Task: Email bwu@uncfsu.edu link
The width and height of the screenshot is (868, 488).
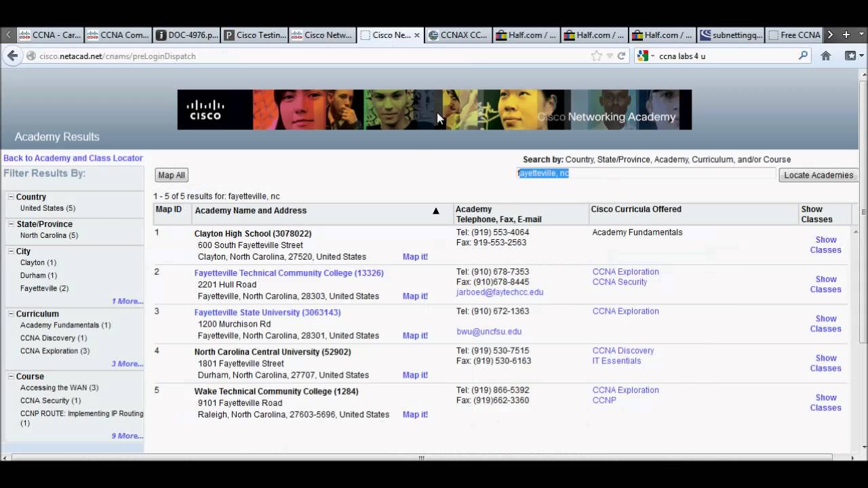Action: [489, 331]
